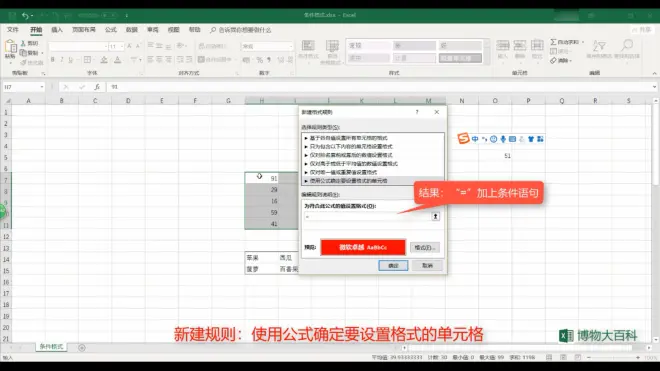660x371 pixels.
Task: Select the 条件格式 sheet tab
Action: (x=51, y=347)
